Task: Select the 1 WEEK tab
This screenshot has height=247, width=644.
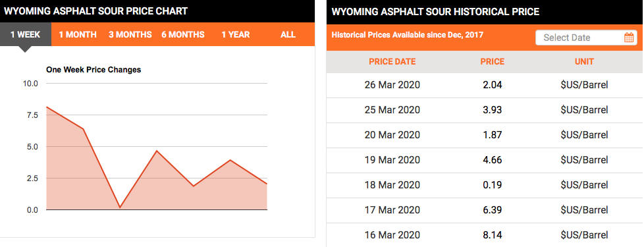Action: click(x=26, y=34)
